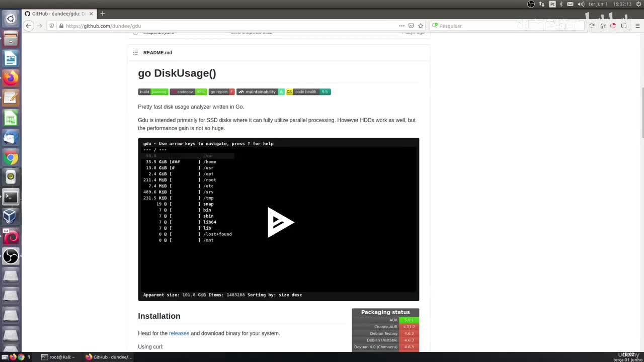Open Debian installer dock icon
The width and height of the screenshot is (644, 362).
(x=11, y=236)
